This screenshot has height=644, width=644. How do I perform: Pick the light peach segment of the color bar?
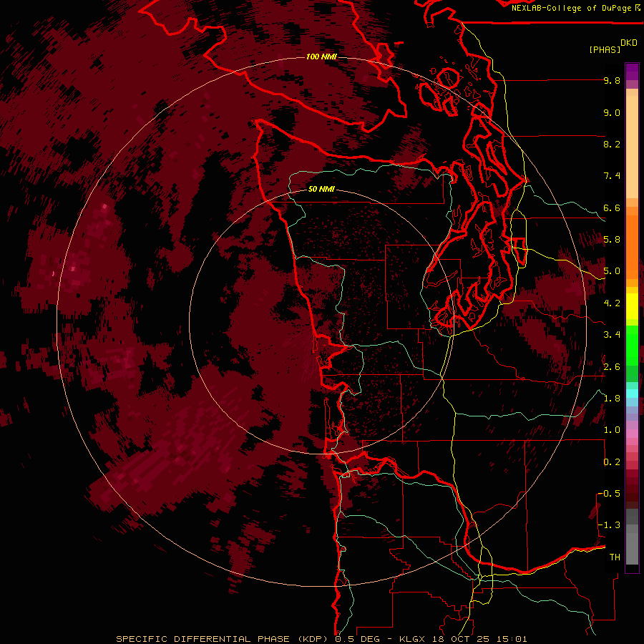(x=632, y=147)
